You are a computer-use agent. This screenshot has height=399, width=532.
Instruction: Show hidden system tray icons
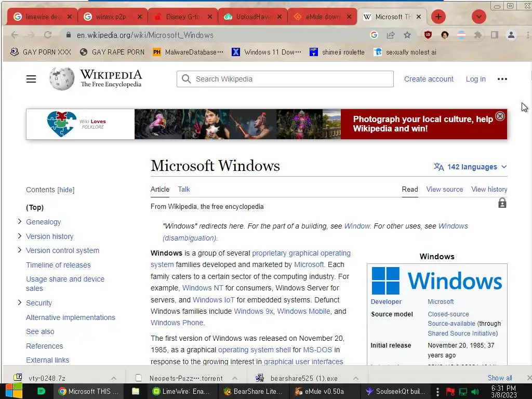[x=437, y=392]
